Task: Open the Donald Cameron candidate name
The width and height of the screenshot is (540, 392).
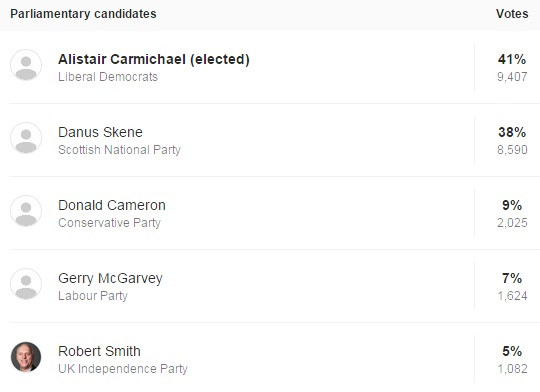Action: point(112,205)
